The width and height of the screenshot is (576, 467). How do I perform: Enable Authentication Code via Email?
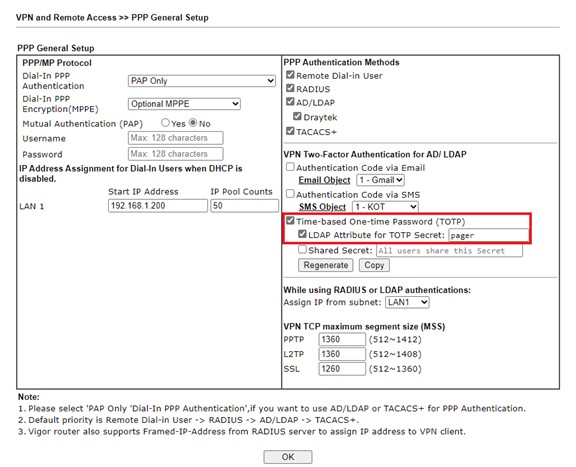[x=290, y=167]
